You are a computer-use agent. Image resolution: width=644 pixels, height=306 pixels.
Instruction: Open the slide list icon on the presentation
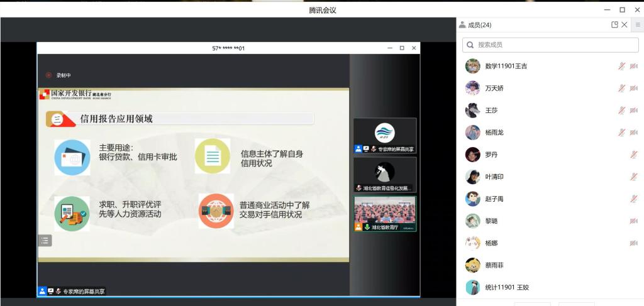coord(45,240)
